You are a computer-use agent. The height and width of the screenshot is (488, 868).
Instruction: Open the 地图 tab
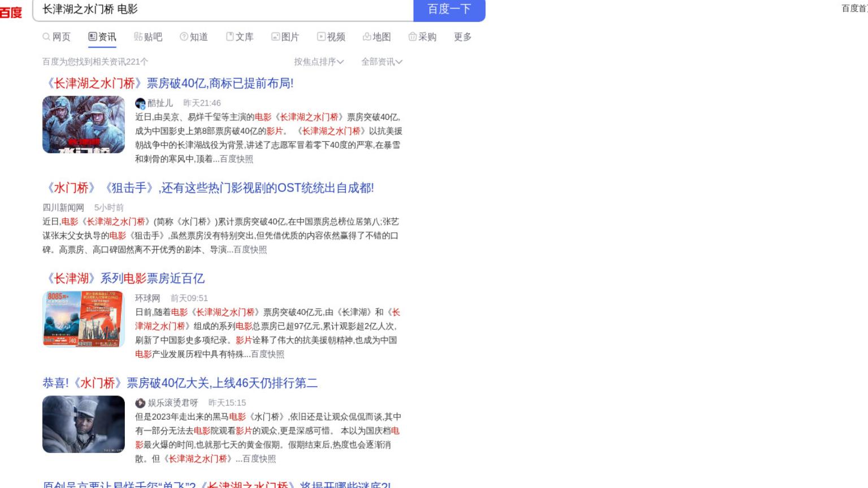point(377,37)
